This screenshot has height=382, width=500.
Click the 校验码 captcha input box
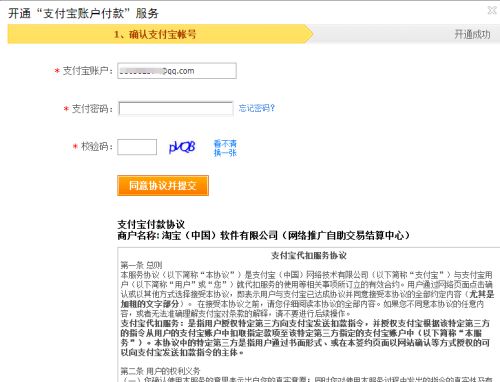(137, 147)
